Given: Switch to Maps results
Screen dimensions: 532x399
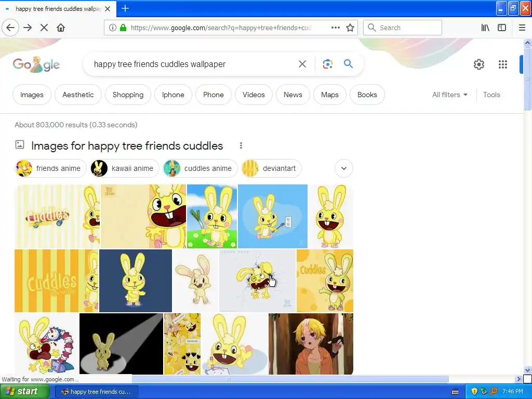Looking at the screenshot, I should point(330,95).
